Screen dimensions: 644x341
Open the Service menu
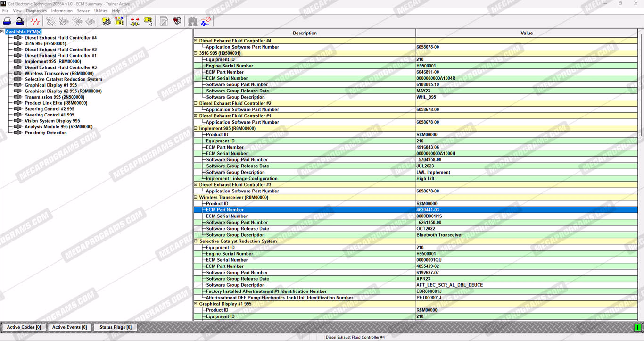[x=83, y=10]
